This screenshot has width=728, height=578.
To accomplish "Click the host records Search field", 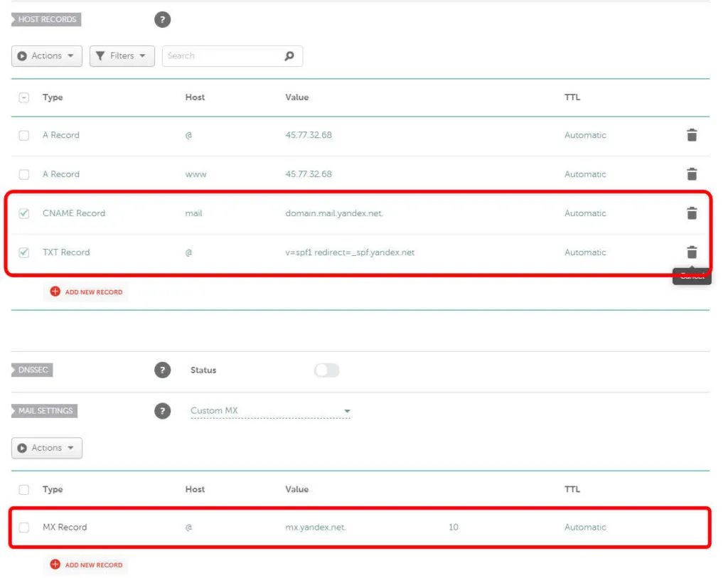I will tap(222, 56).
